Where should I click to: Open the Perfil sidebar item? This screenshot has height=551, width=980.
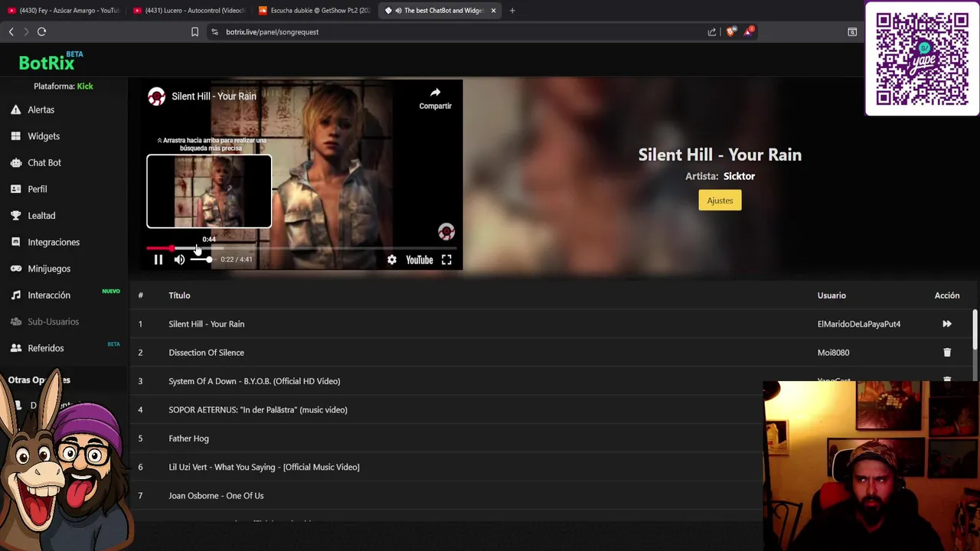(38, 189)
